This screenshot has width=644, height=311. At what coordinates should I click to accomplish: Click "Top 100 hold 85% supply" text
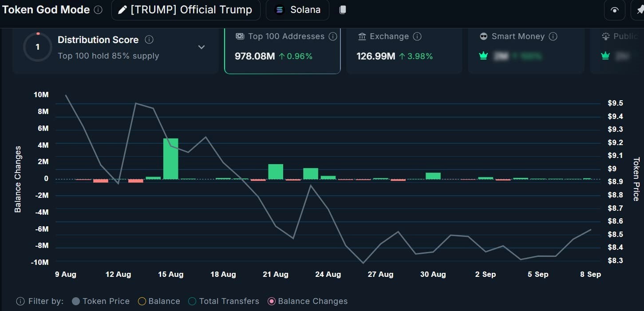[x=108, y=56]
